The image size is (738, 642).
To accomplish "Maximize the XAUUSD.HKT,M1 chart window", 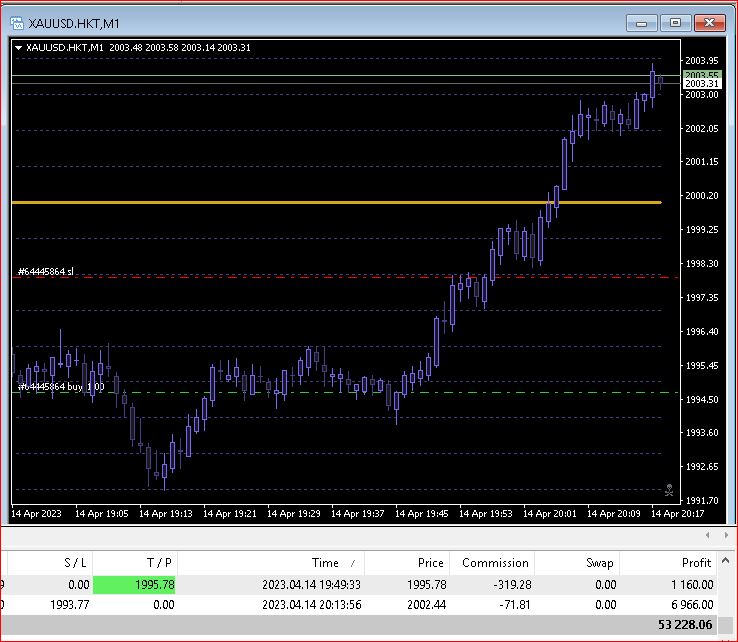I will 675,22.
